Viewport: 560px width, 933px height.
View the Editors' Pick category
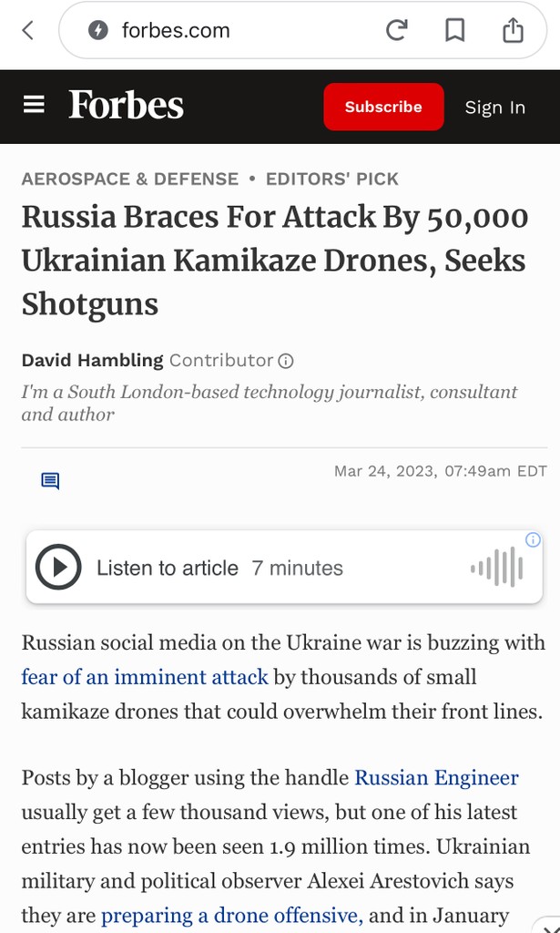pos(332,179)
